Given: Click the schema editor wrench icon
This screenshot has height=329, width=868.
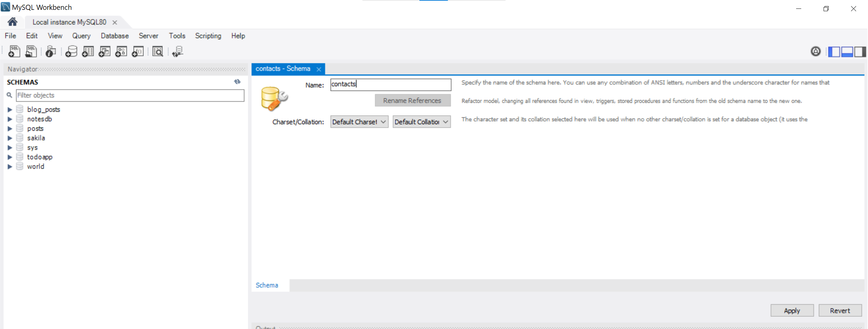Looking at the screenshot, I should (274, 99).
